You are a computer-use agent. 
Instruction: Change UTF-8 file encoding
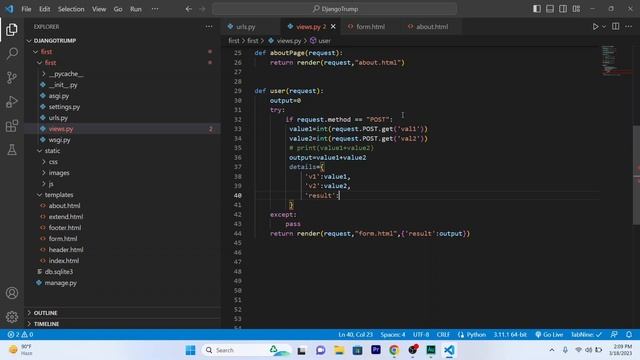pos(421,334)
